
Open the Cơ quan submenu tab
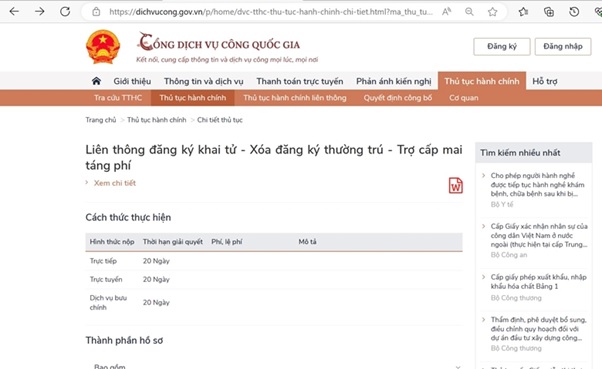[x=464, y=98]
